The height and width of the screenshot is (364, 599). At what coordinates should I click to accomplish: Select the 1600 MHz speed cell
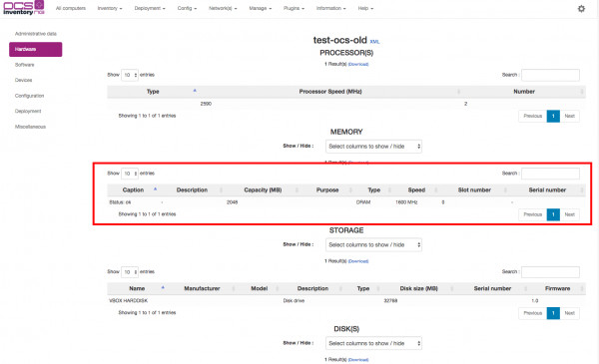[406, 202]
